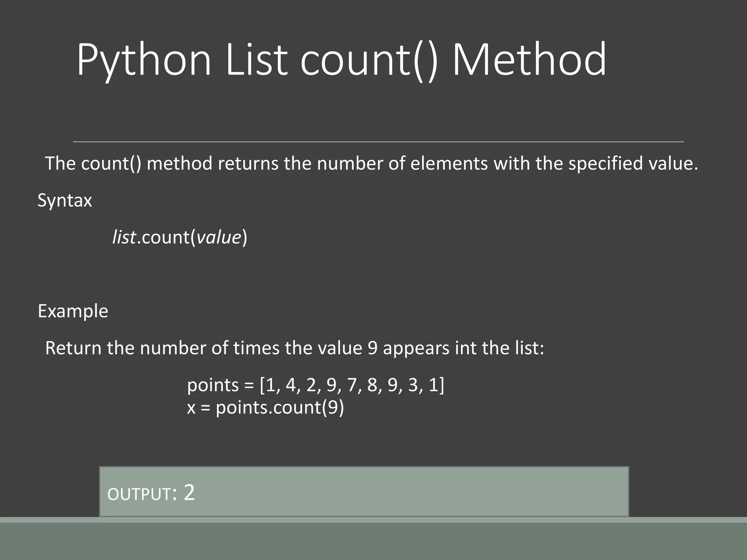Click the italic "list" word in syntax
Image resolution: width=747 pixels, height=560 pixels.
coord(124,237)
